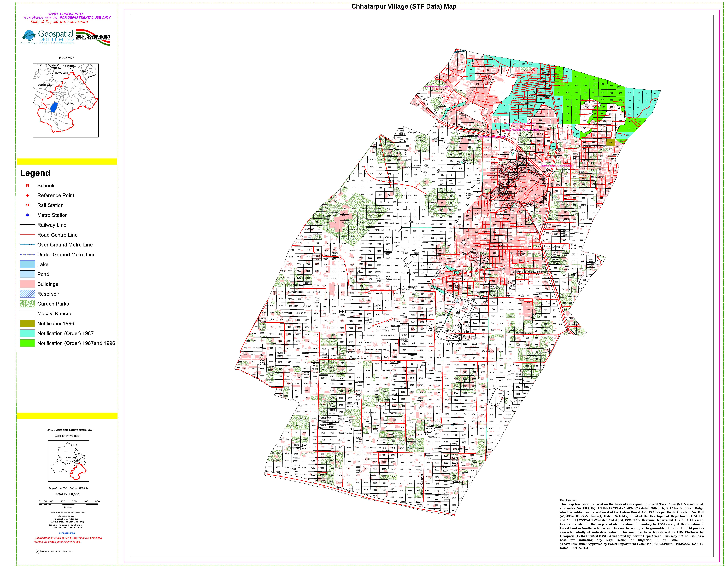Click the Railway Line legend symbol
The image size is (728, 575).
[27, 225]
